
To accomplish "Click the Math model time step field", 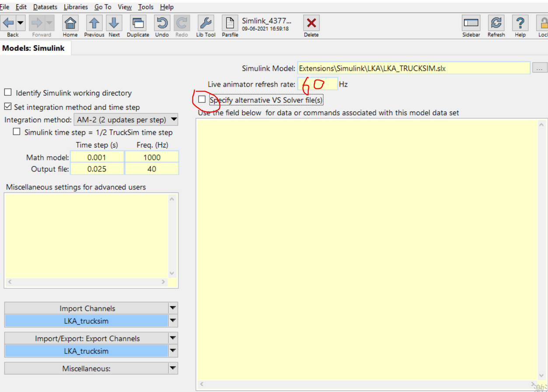I will [98, 157].
